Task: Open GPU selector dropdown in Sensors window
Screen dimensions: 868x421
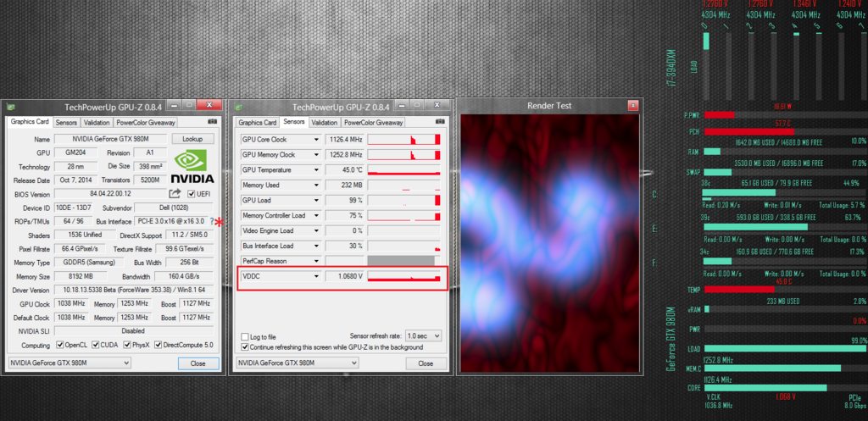Action: pos(298,363)
